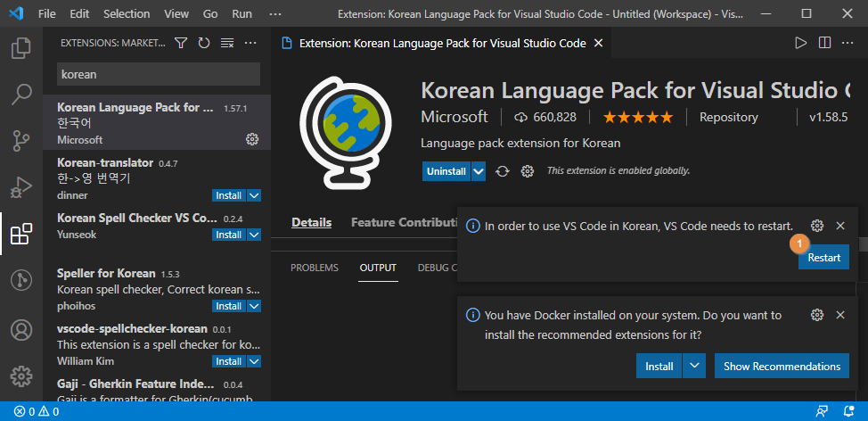Image resolution: width=868 pixels, height=421 pixels.
Task: Click the extensions search box containing korean
Action: tap(159, 74)
